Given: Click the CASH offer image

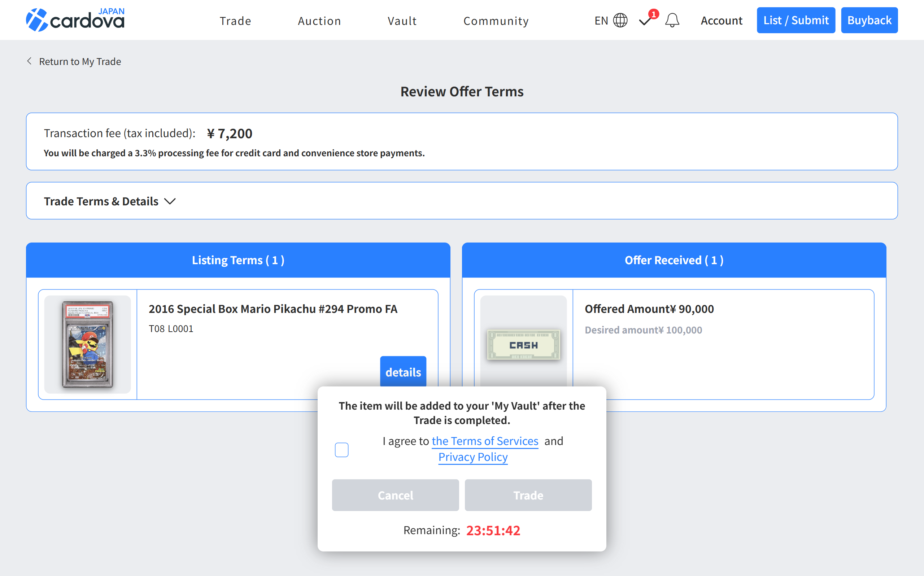Looking at the screenshot, I should [x=523, y=344].
